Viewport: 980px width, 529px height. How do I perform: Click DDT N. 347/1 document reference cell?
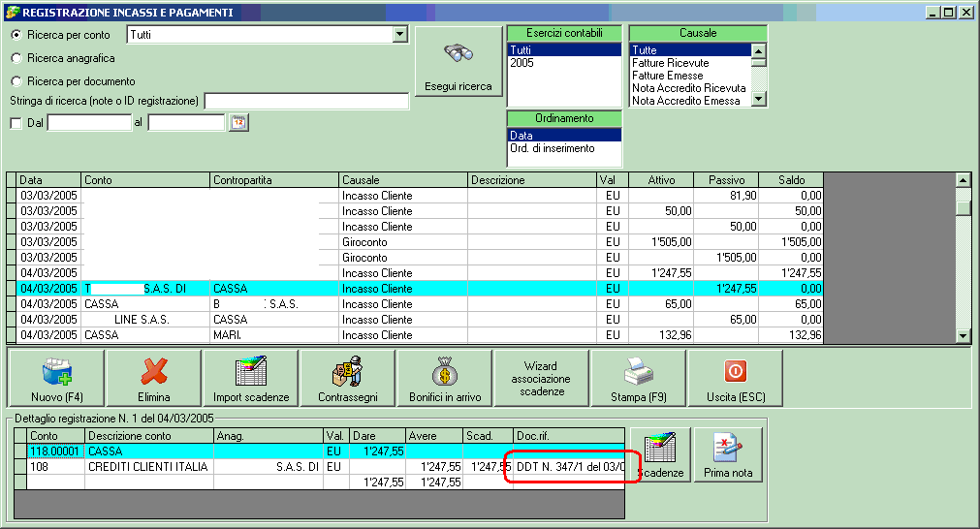coord(569,467)
